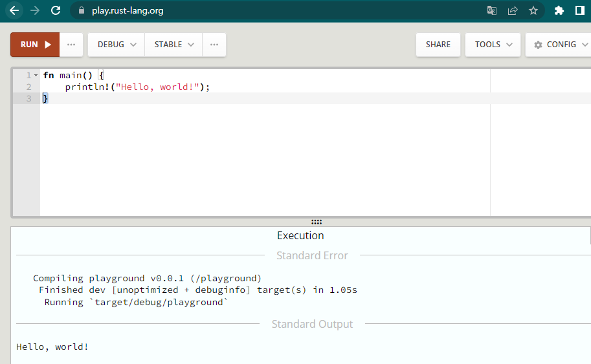
Task: Toggle the browser side panel icon
Action: [x=580, y=10]
